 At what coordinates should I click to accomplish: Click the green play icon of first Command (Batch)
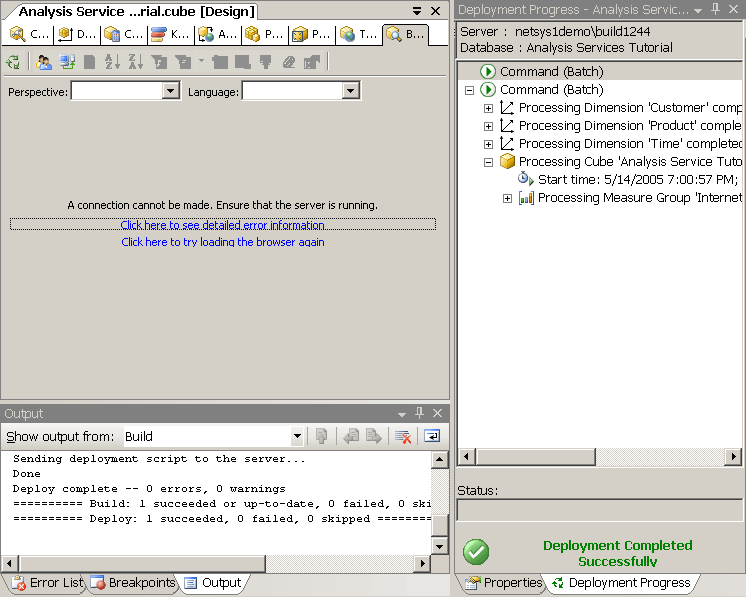pos(488,71)
